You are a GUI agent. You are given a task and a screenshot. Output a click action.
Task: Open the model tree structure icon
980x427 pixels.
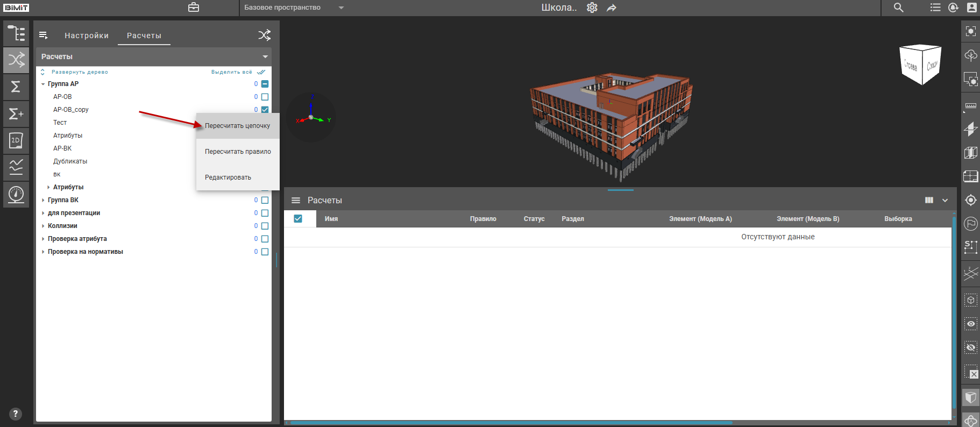(16, 33)
